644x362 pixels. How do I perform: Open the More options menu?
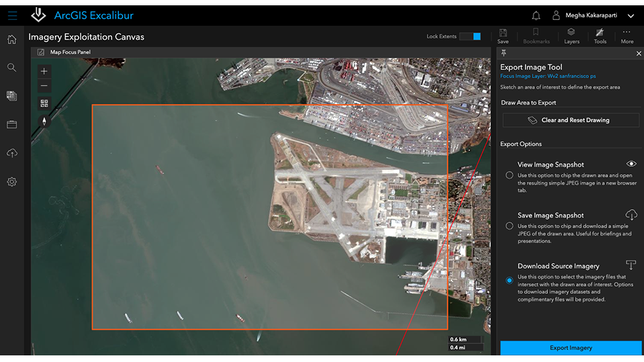pos(627,36)
